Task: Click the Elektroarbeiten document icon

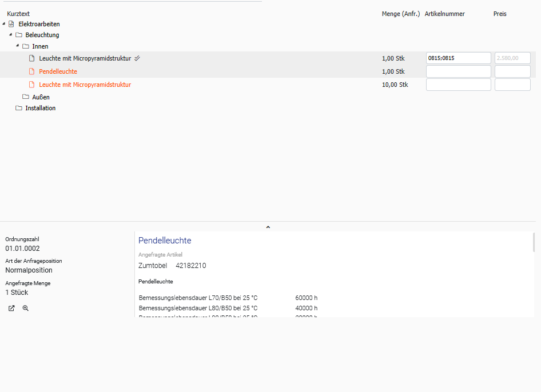Action: click(11, 24)
